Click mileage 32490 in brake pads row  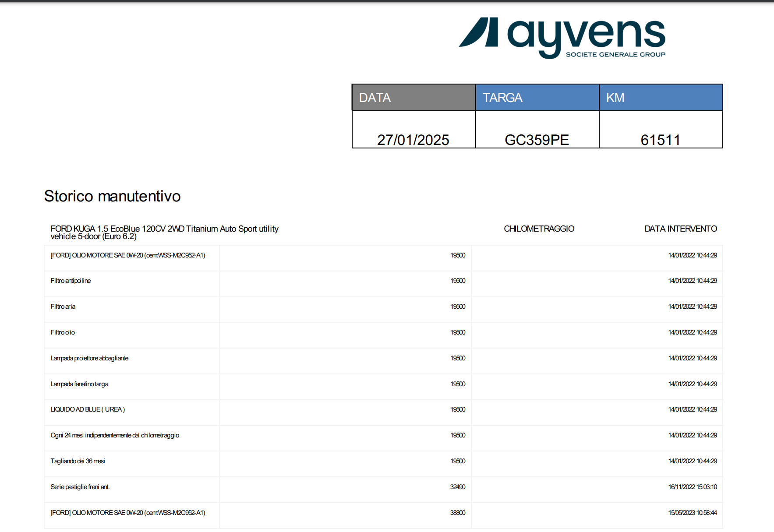[458, 487]
